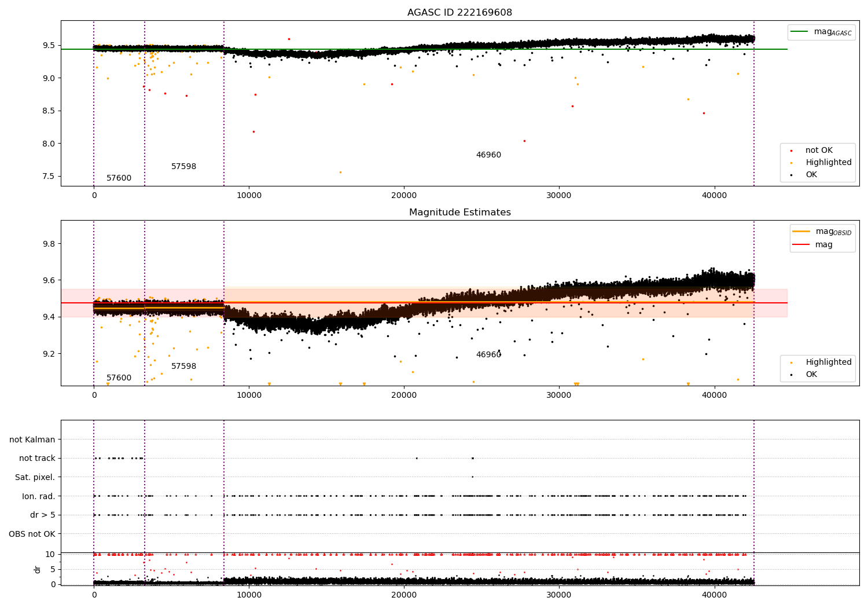Click y-tick '9.6' on Magnitude Estimates plot

click(x=48, y=280)
